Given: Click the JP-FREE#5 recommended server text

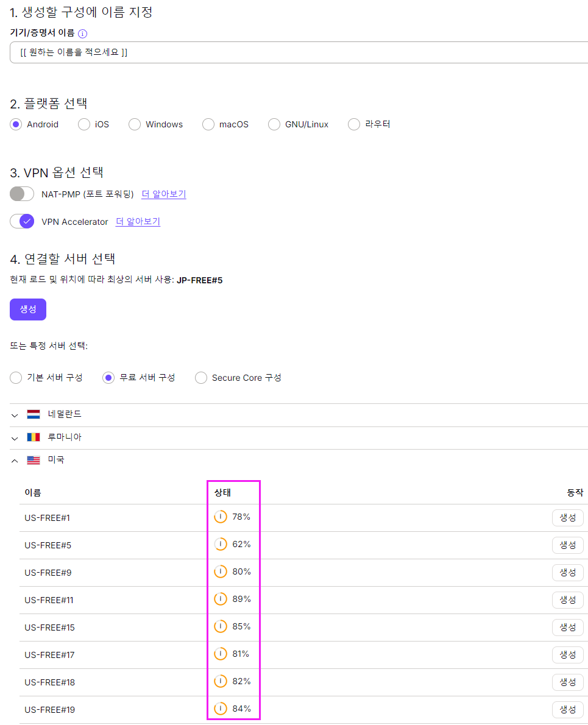Looking at the screenshot, I should click(x=200, y=280).
